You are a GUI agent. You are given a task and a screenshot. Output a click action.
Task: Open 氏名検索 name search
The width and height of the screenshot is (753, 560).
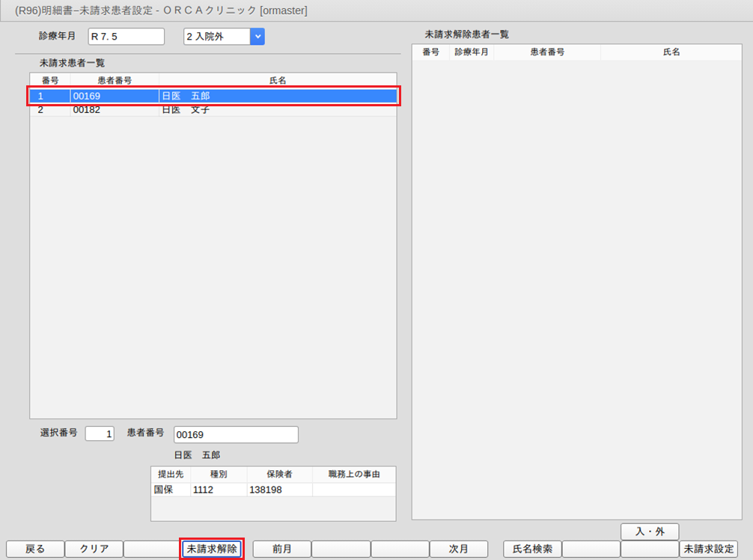click(x=531, y=549)
